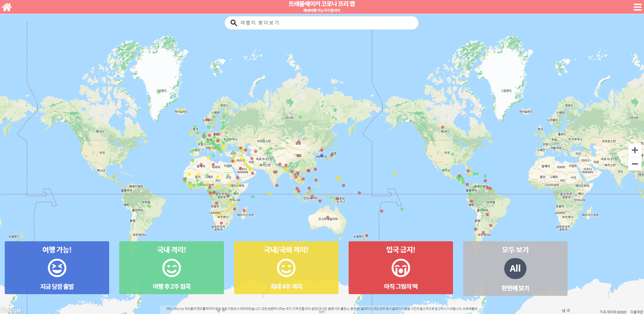Go to the home page icon

click(x=7, y=7)
